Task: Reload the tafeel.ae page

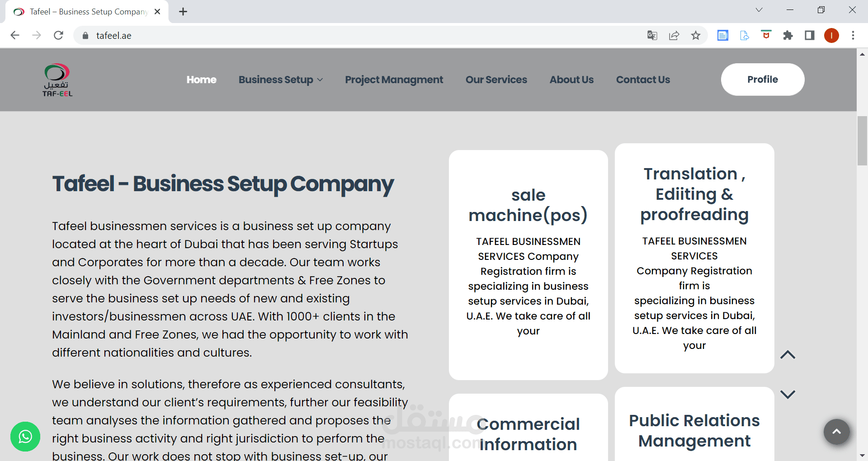Action: 58,35
